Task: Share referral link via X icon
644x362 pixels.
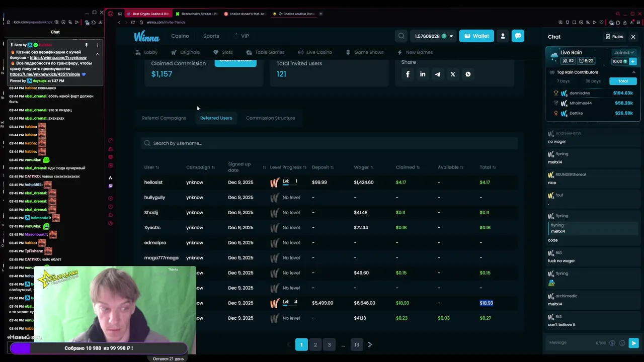Action: click(x=453, y=74)
